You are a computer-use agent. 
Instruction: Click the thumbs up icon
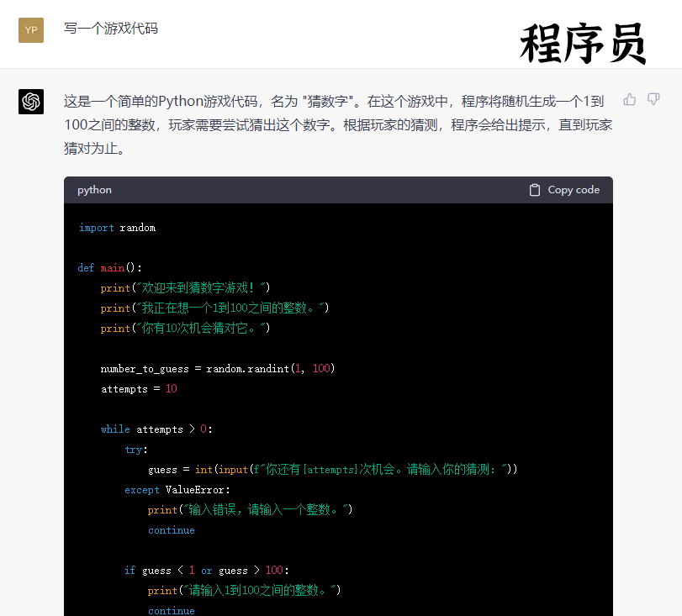tap(629, 99)
